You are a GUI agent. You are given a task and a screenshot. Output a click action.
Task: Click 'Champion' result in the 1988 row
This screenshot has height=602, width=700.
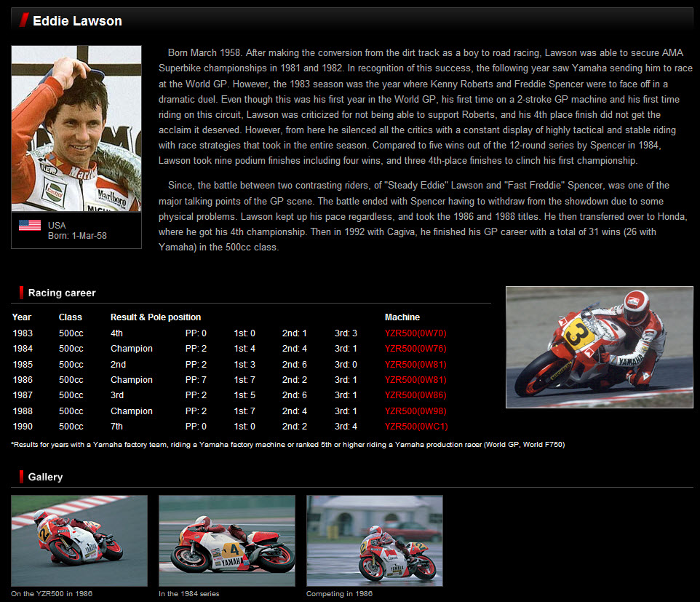coord(131,411)
